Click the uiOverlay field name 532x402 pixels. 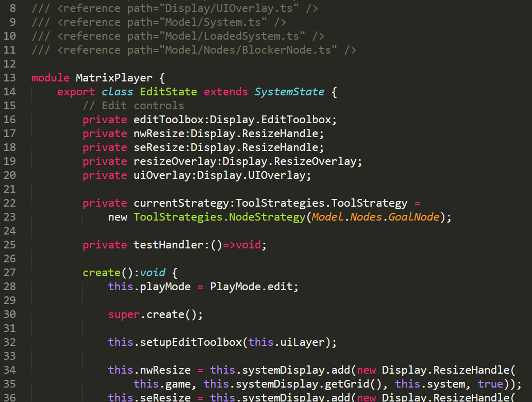(x=162, y=175)
